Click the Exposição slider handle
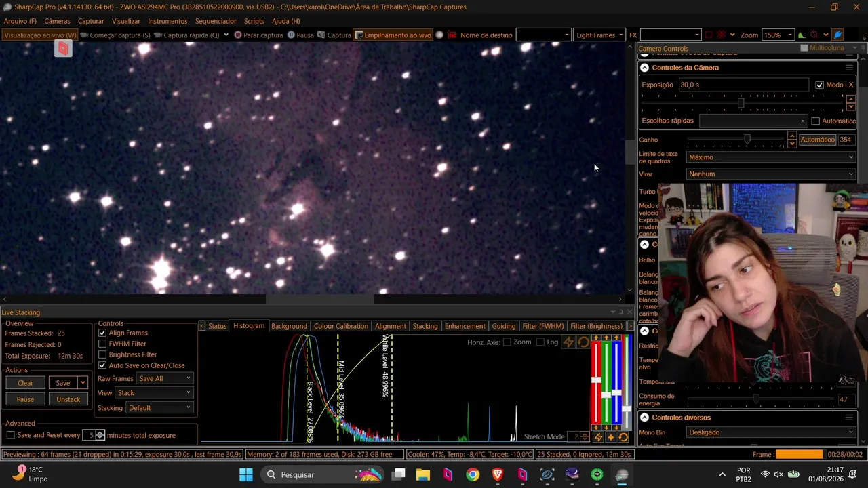 pyautogui.click(x=741, y=104)
